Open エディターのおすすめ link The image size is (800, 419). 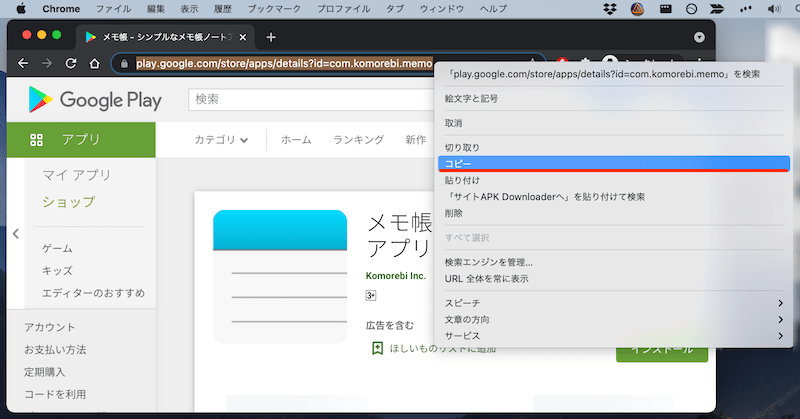pyautogui.click(x=93, y=293)
